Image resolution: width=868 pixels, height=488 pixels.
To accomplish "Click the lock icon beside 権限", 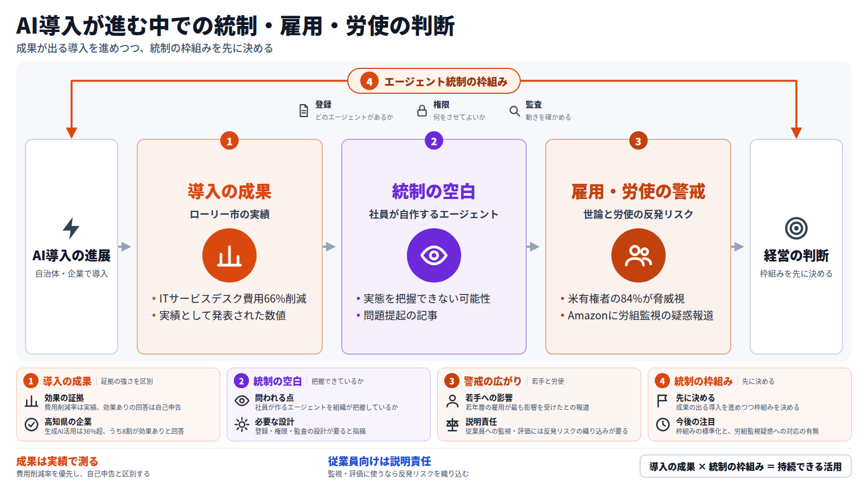I will pyautogui.click(x=422, y=111).
